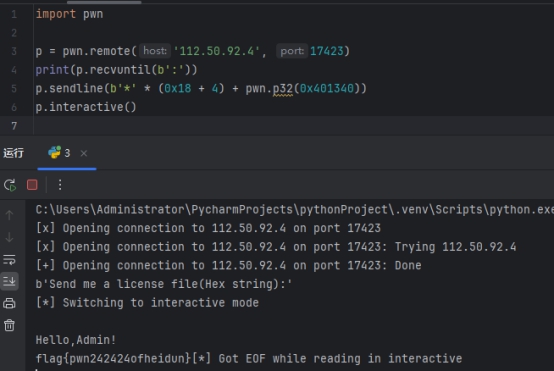
Task: Toggle scroll to end of output
Action: click(x=10, y=281)
